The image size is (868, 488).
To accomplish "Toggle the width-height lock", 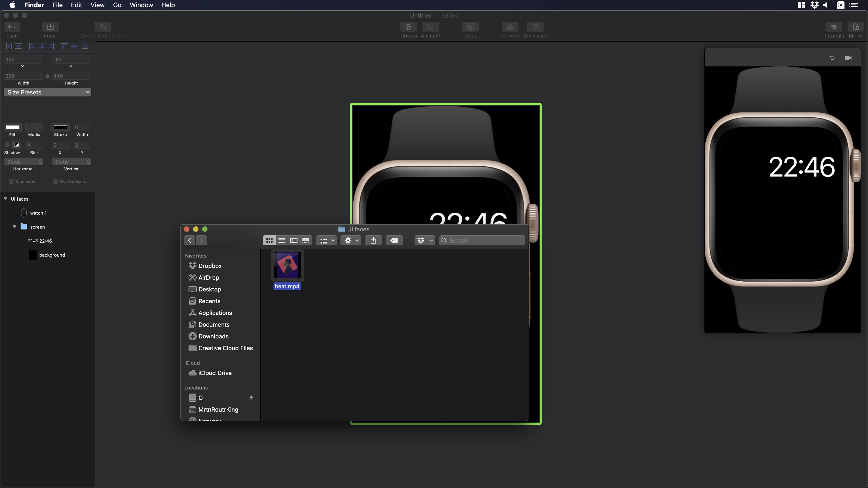I will tap(47, 76).
